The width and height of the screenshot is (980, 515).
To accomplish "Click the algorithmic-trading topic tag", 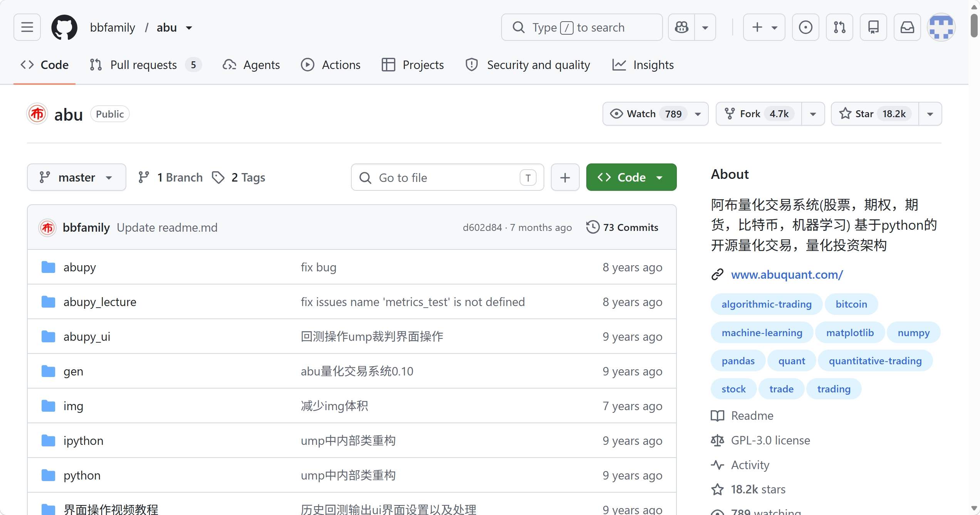I will (767, 305).
